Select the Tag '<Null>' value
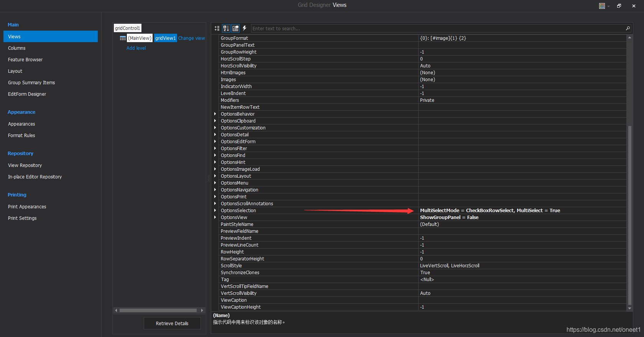 point(522,280)
